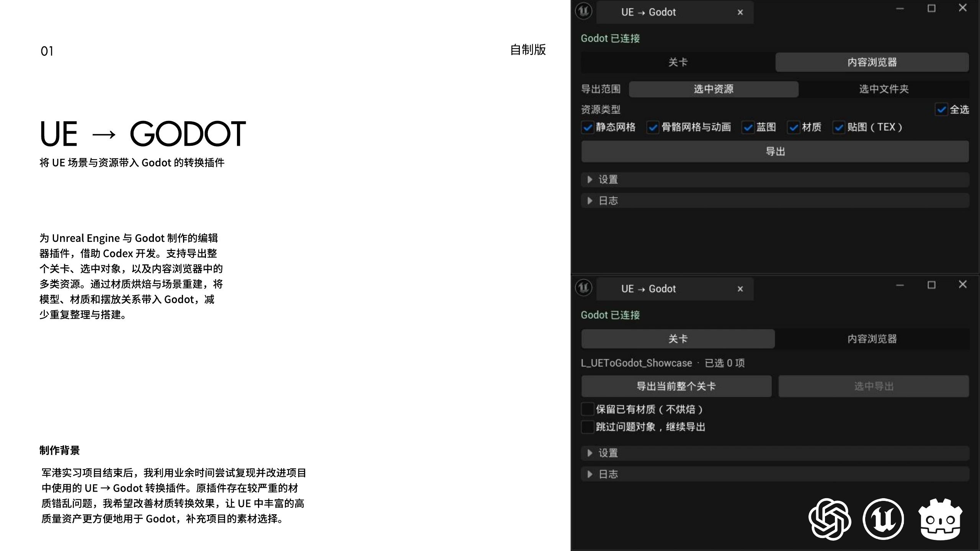Click the large Unreal Engine logo at the bottom right
The width and height of the screenshot is (980, 551).
(884, 519)
